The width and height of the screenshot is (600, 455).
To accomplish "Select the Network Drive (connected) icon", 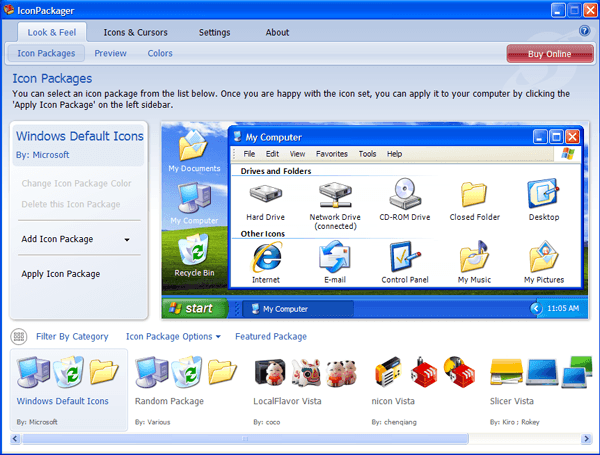I will pyautogui.click(x=335, y=195).
